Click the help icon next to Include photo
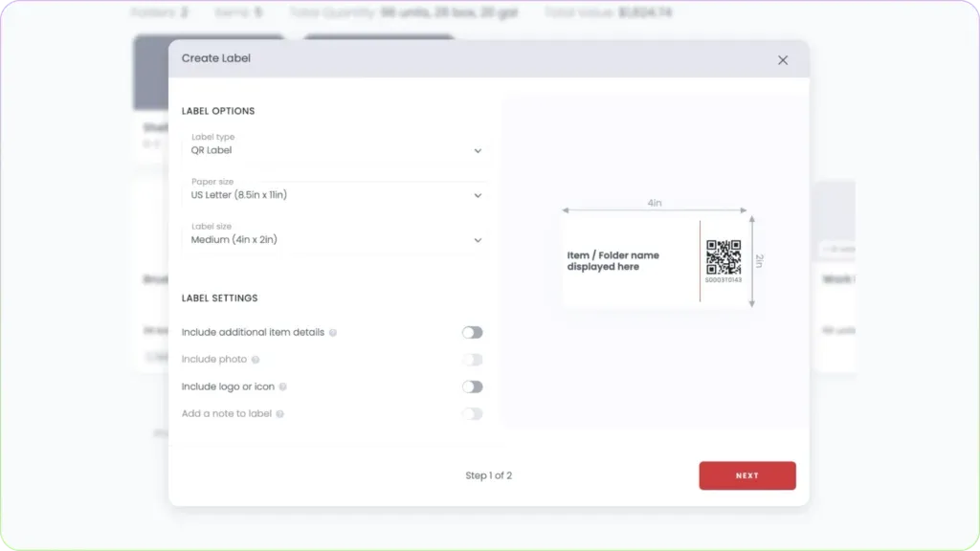This screenshot has width=980, height=551. [x=255, y=359]
